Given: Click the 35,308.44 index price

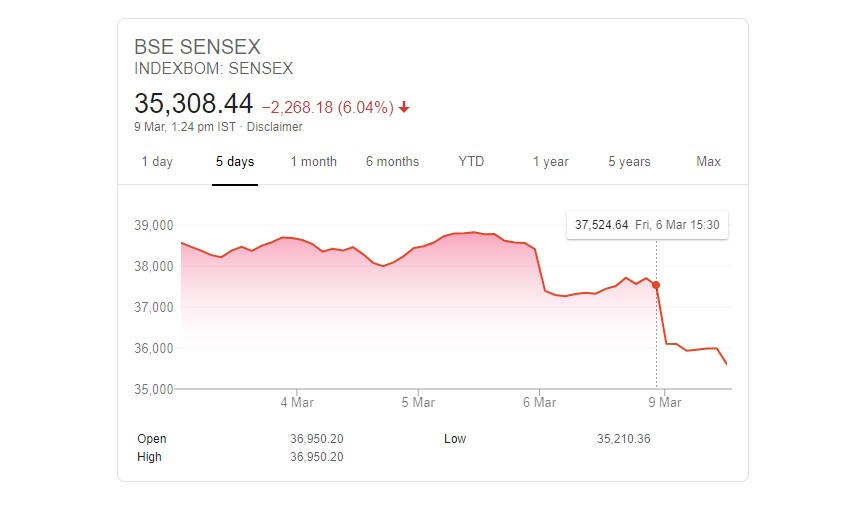Looking at the screenshot, I should 193,104.
